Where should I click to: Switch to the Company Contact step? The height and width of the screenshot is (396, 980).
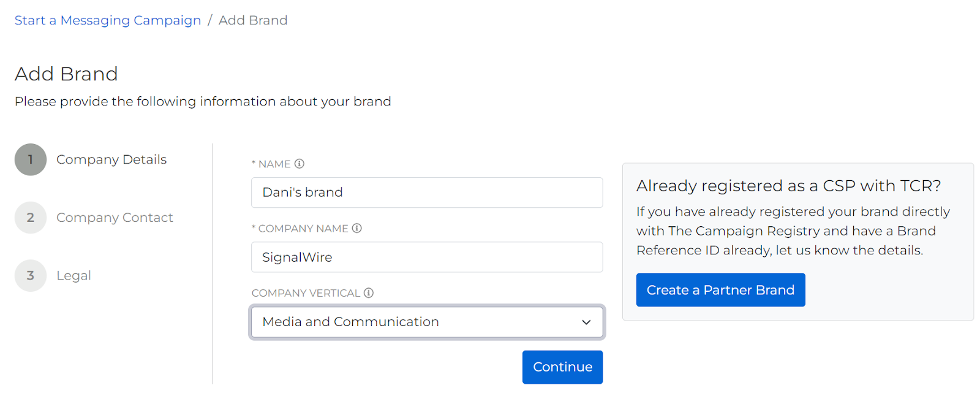point(115,218)
